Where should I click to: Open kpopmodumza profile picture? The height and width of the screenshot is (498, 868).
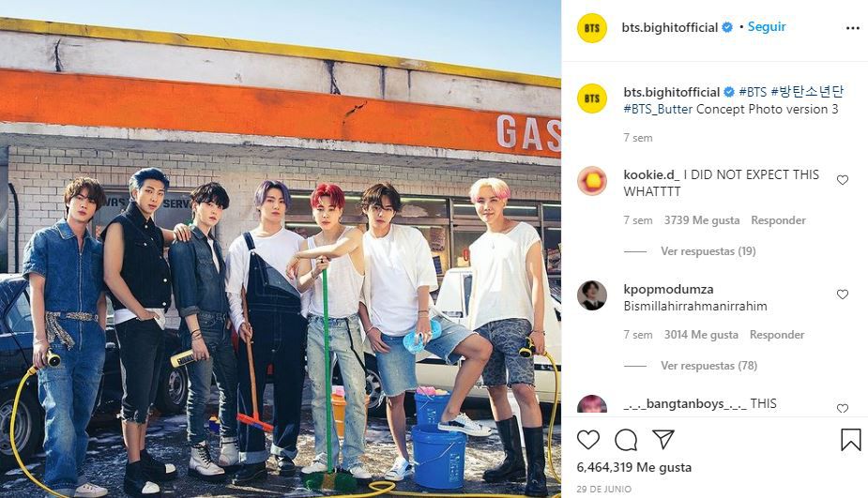[592, 295]
